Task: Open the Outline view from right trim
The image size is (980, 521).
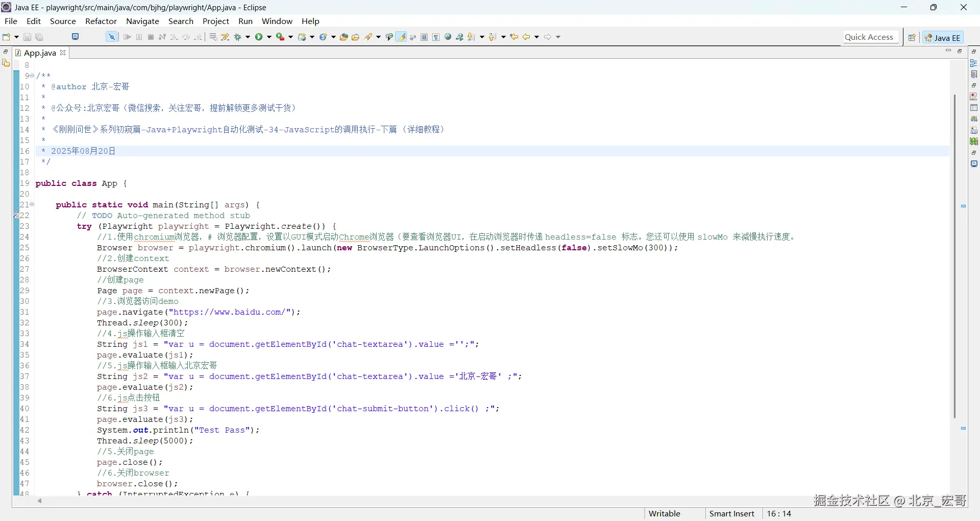Action: coord(974,63)
